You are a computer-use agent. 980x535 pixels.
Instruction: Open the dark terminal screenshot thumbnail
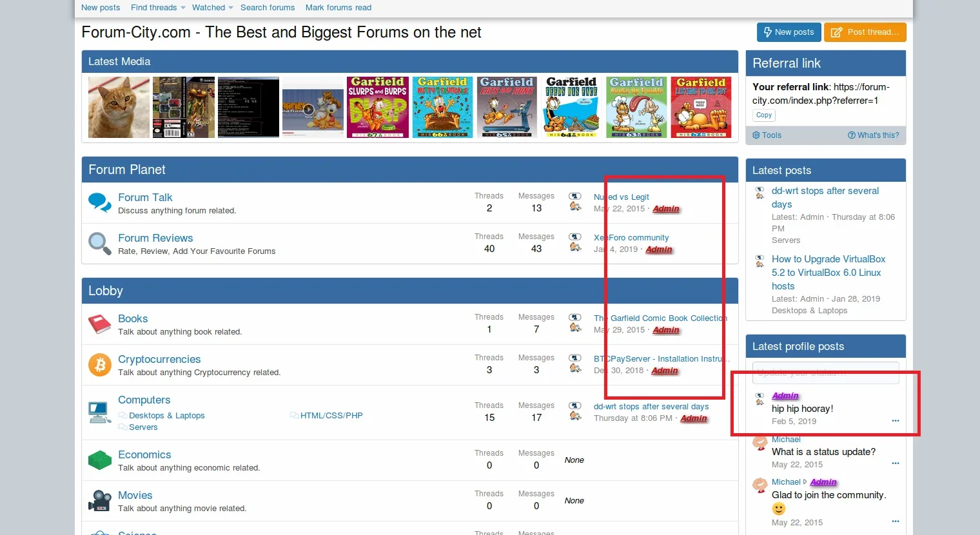click(x=248, y=107)
